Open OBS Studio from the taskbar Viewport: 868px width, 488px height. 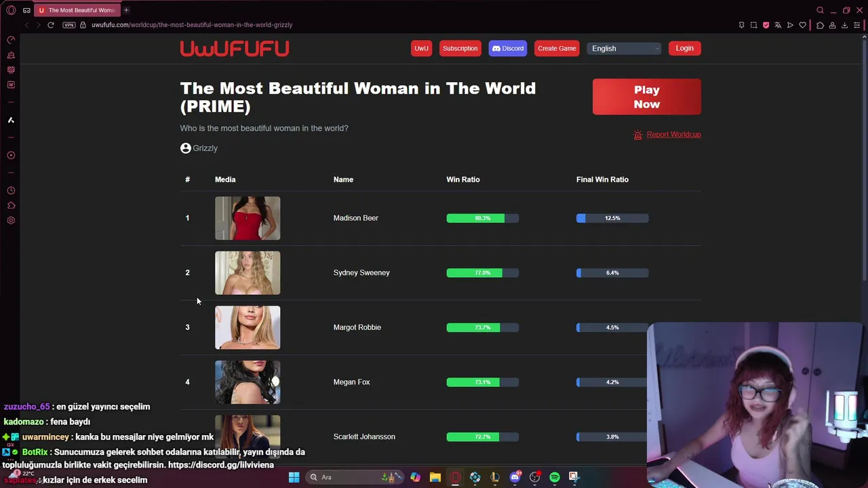535,477
